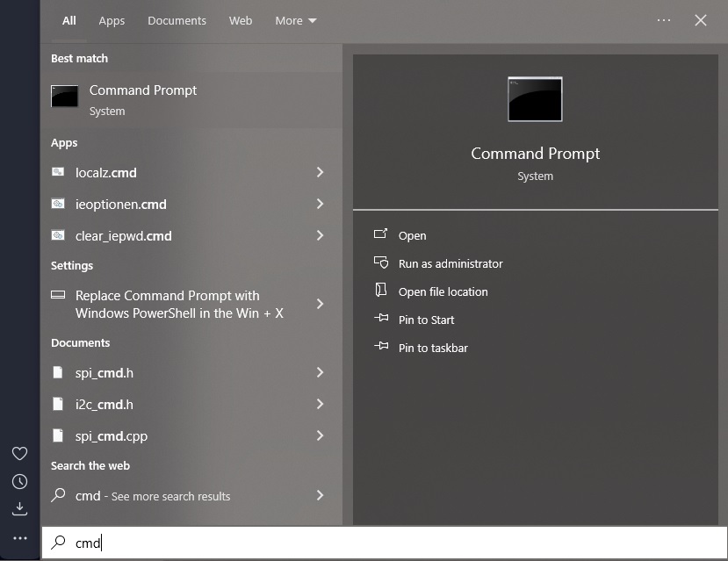Click the localz.cmd file icon
The height and width of the screenshot is (561, 728).
(58, 172)
